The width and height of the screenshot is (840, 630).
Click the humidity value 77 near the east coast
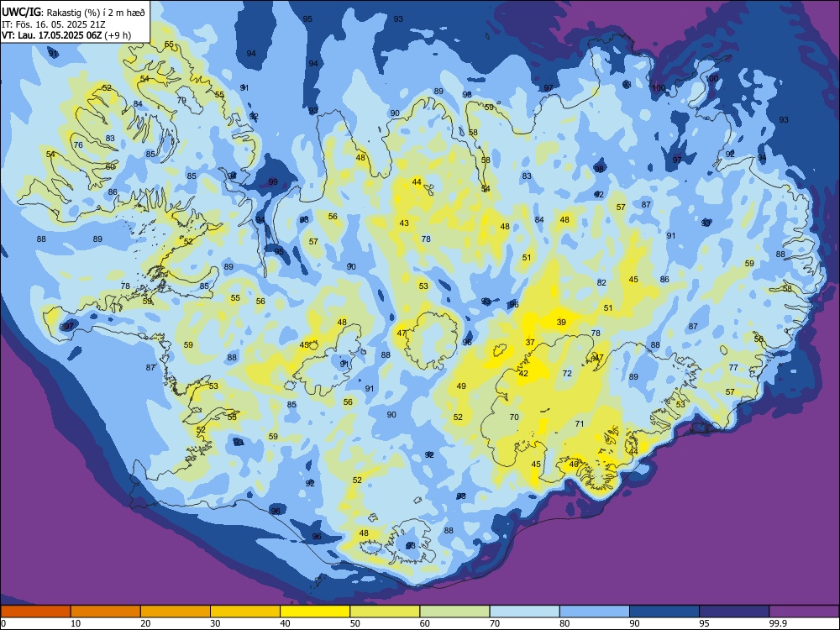[733, 368]
